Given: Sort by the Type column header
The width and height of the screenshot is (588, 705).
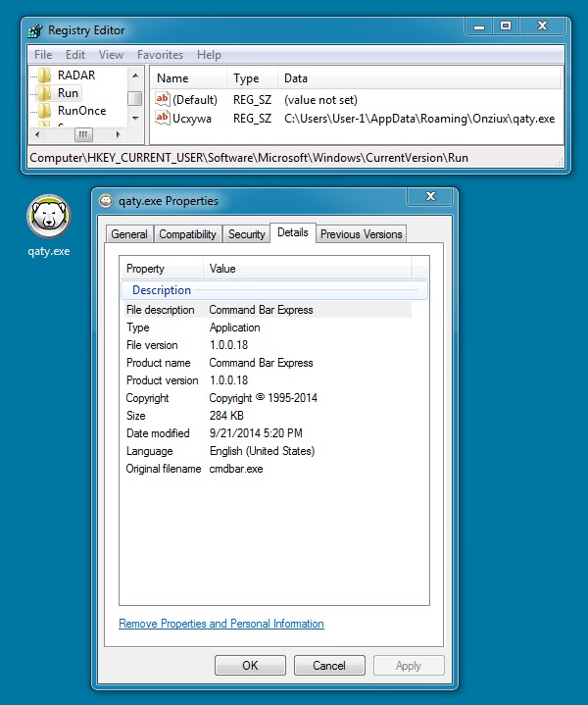Looking at the screenshot, I should tap(252, 78).
